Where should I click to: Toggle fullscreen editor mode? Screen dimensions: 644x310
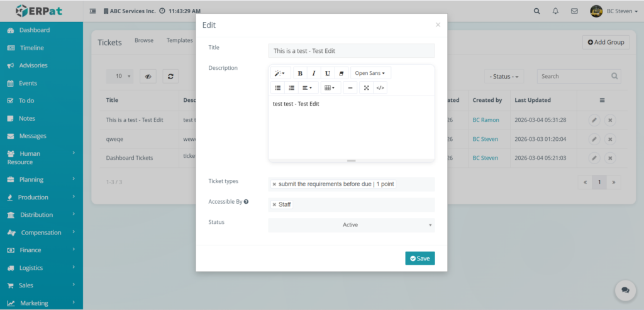367,88
